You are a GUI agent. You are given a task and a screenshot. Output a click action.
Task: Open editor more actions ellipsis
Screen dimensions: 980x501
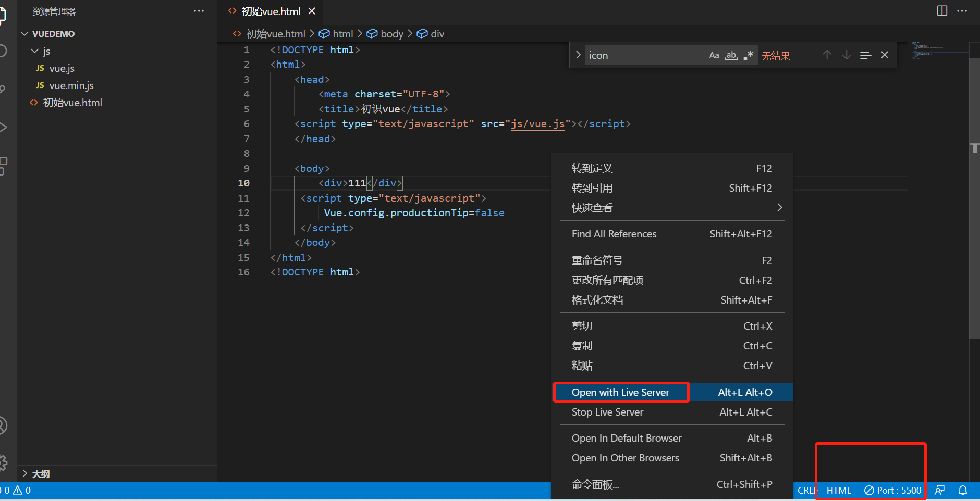[962, 11]
